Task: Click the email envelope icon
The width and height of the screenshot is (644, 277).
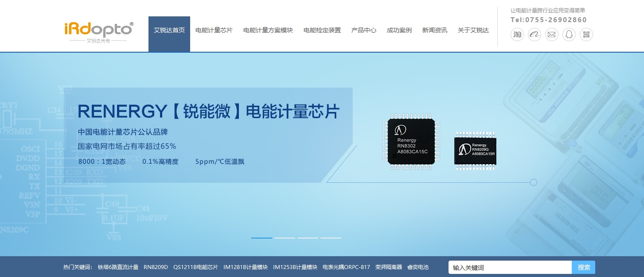Action: click(552, 35)
